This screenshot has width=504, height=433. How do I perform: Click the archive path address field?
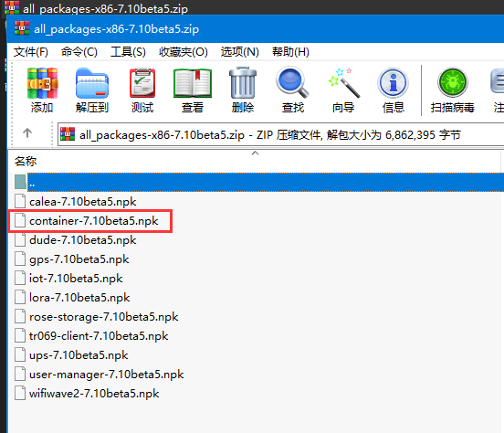280,134
